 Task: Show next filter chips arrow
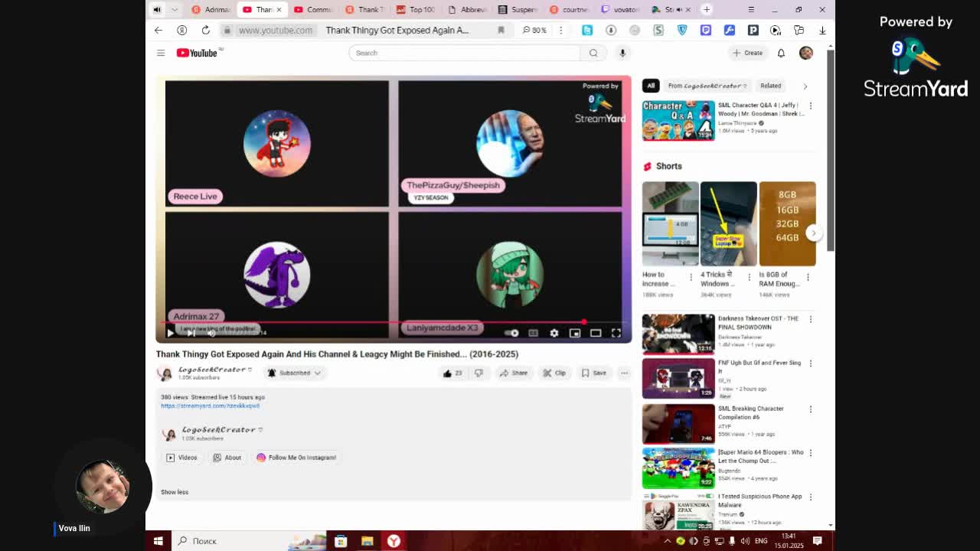click(805, 86)
